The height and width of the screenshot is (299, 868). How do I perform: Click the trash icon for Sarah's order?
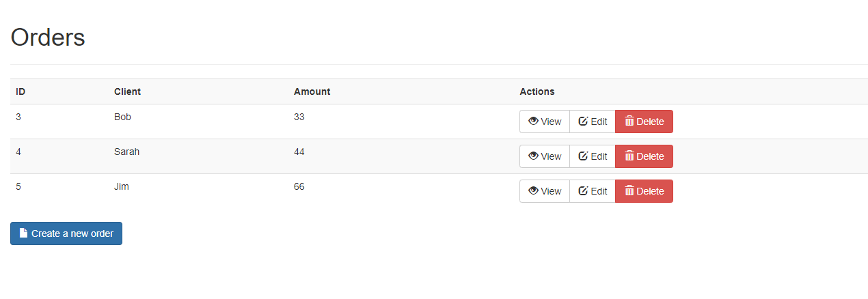629,156
